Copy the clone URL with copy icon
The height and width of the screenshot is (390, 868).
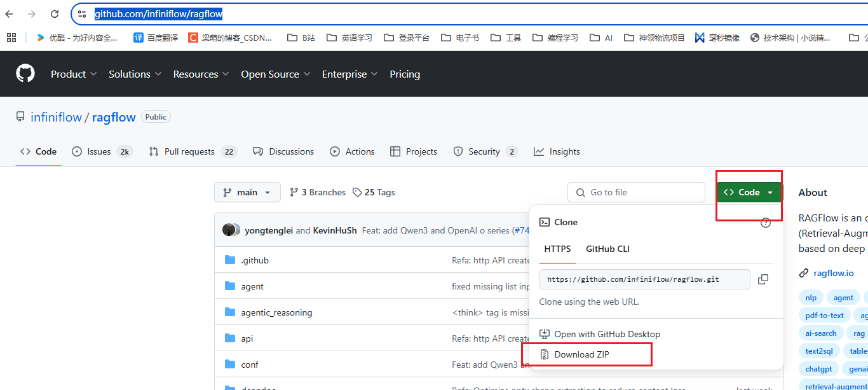click(763, 279)
